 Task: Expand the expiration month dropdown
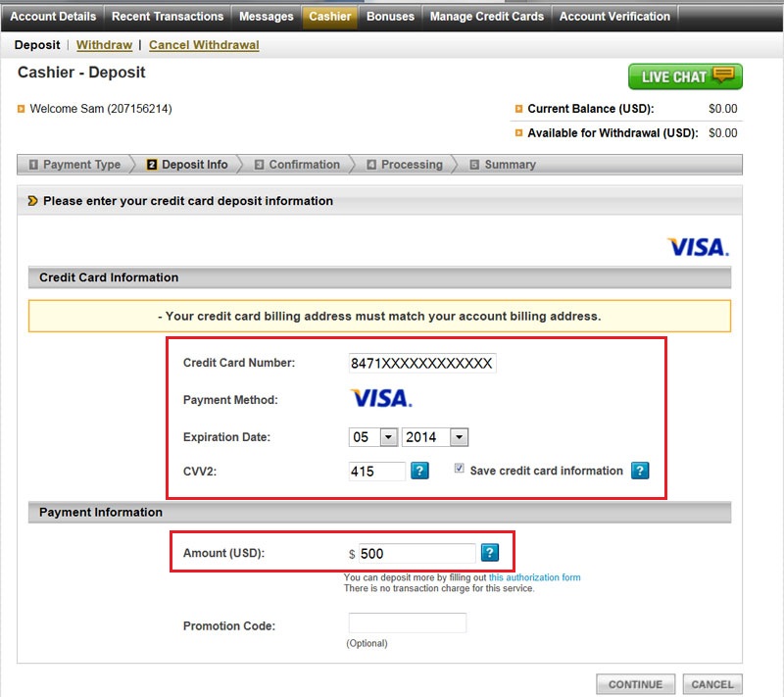(x=388, y=437)
